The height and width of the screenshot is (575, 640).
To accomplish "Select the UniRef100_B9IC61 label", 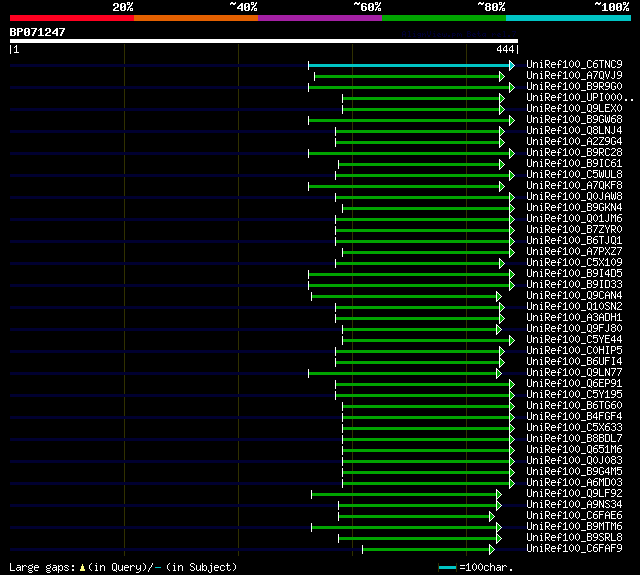I will pyautogui.click(x=574, y=164).
